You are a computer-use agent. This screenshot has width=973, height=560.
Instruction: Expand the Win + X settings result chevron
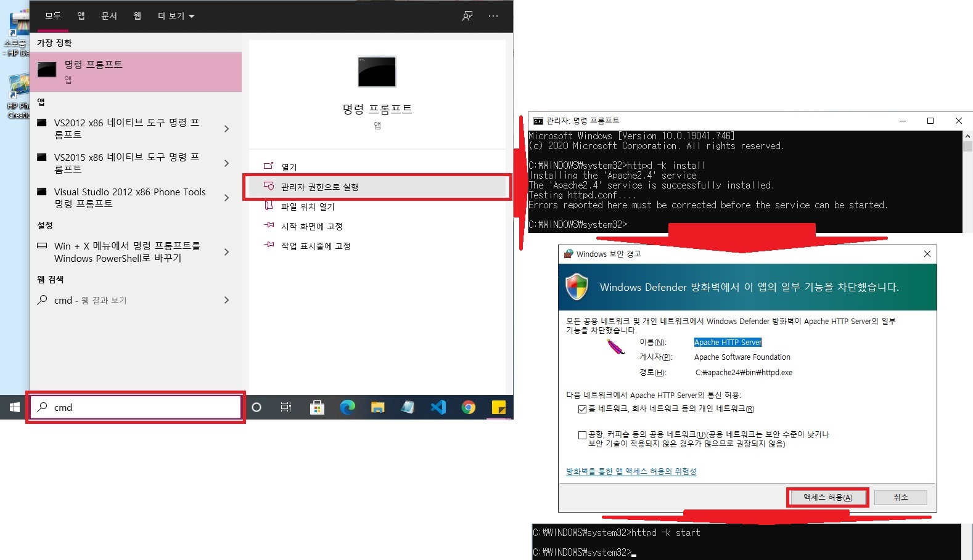[x=227, y=252]
